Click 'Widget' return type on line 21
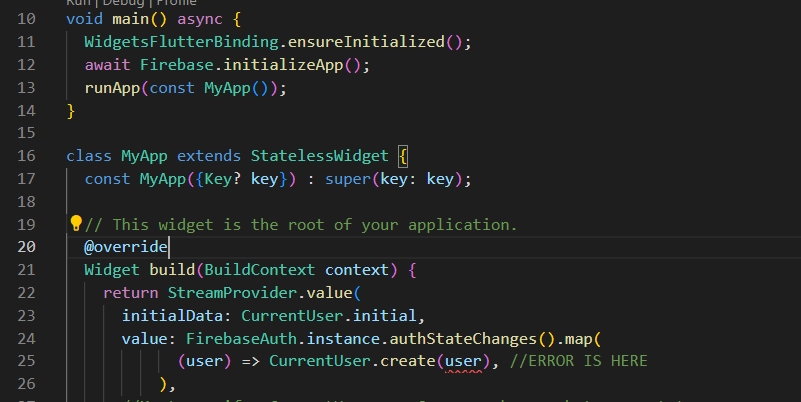 click(112, 270)
